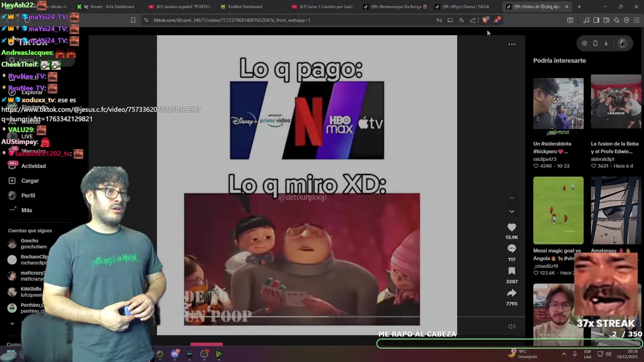Expand followed accounts list with chevron
This screenshot has width=644, height=362.
pos(12,323)
